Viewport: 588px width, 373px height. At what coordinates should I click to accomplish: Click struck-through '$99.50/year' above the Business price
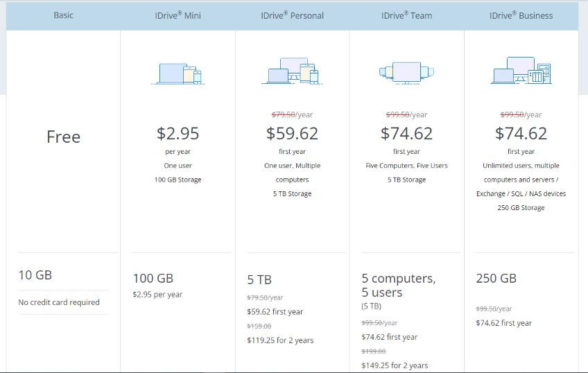click(521, 114)
